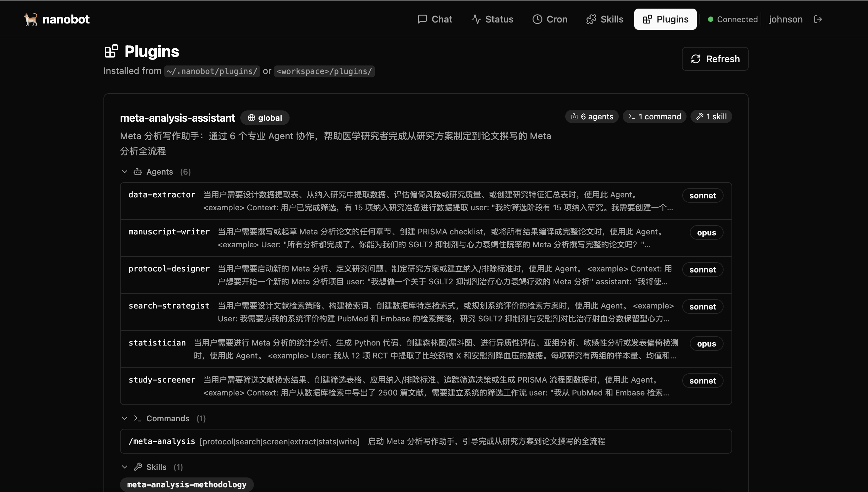The width and height of the screenshot is (868, 492).
Task: Open the Chat tab
Action: coord(434,19)
